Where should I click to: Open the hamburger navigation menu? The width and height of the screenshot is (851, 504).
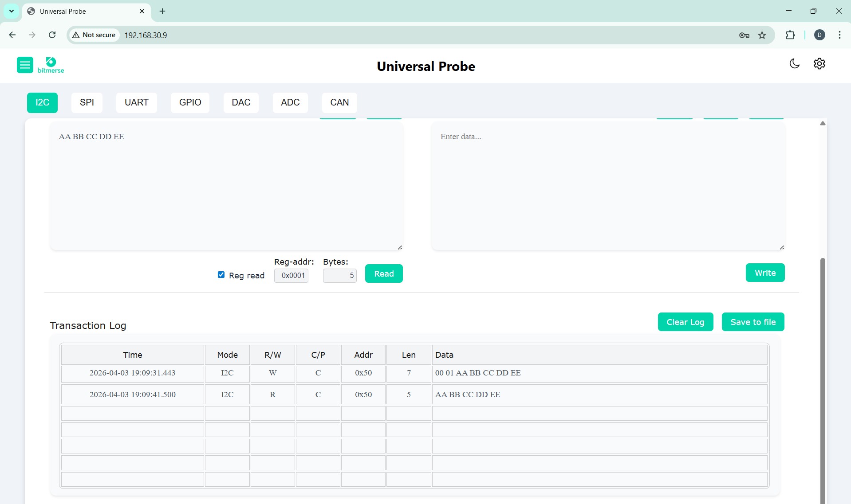point(25,65)
